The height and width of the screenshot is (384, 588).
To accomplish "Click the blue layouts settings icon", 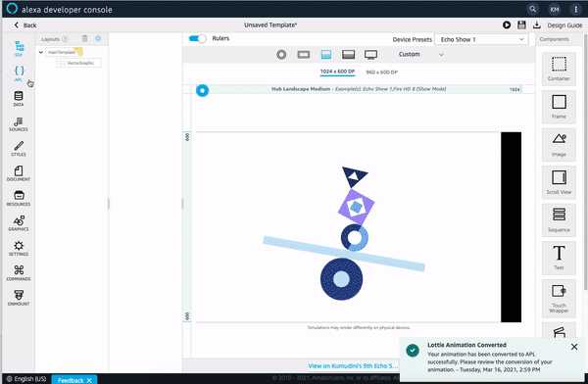I will click(x=98, y=38).
